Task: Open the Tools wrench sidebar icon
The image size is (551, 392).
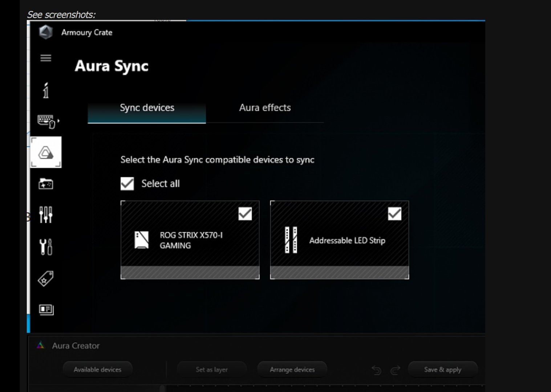Action: (46, 247)
